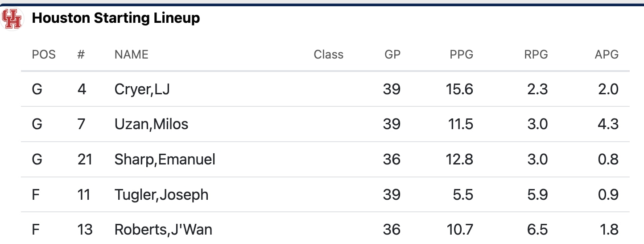
Task: Select Sharp,Emanuel player name
Action: (x=165, y=159)
